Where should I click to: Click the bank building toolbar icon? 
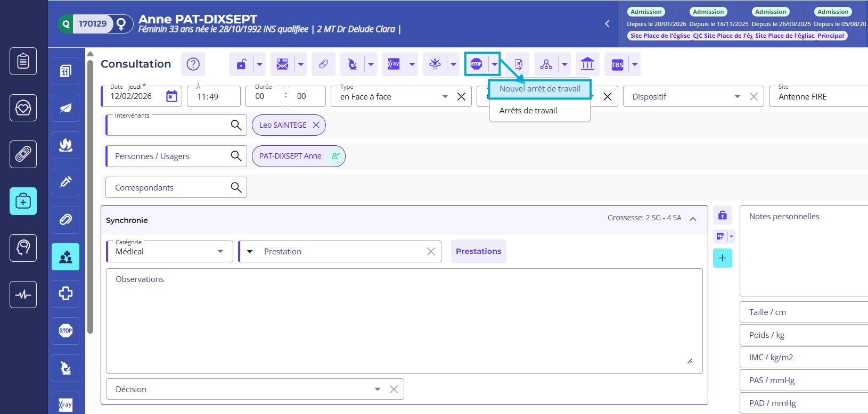coord(587,64)
